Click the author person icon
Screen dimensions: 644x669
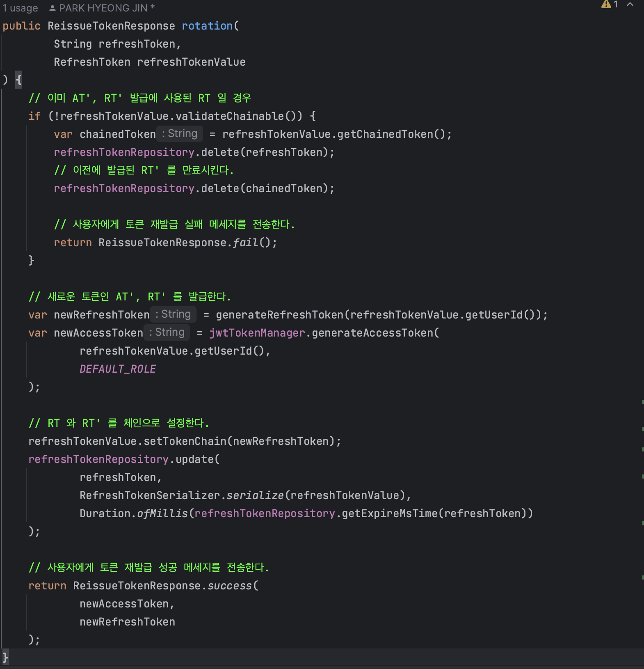(x=52, y=8)
